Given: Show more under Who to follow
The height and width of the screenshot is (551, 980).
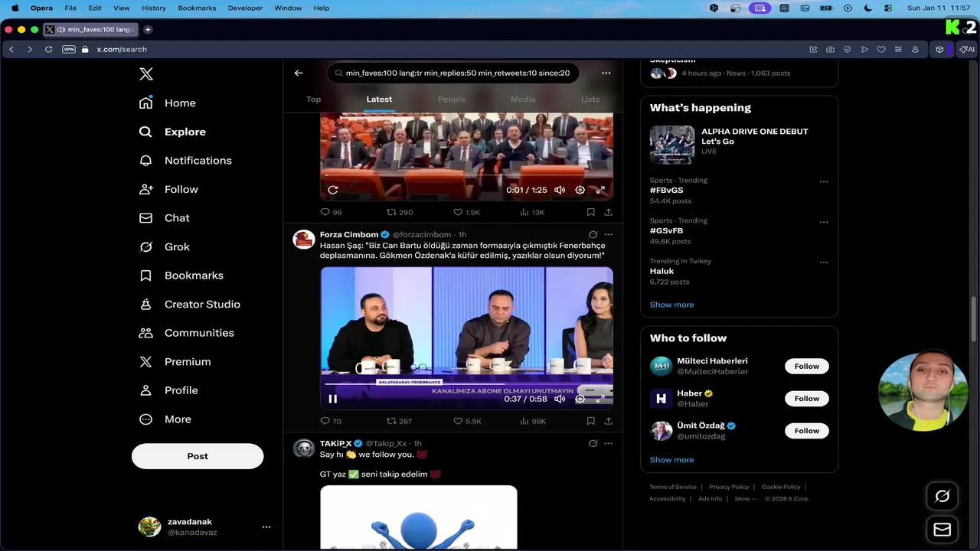Looking at the screenshot, I should [x=671, y=460].
